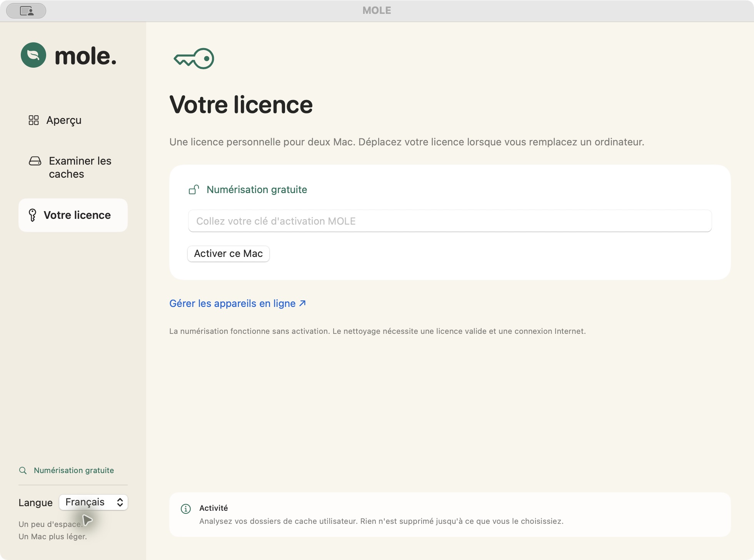Click the magnifier icon in the sidebar footer
This screenshot has height=560, width=754.
click(x=23, y=470)
